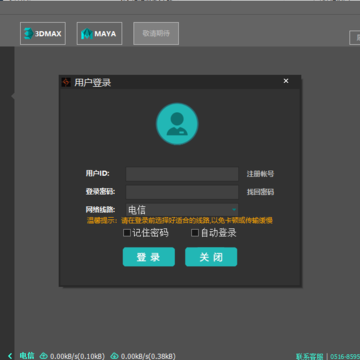360x360 pixels.
Task: Click the greyed 敬请期待 button
Action: (156, 33)
